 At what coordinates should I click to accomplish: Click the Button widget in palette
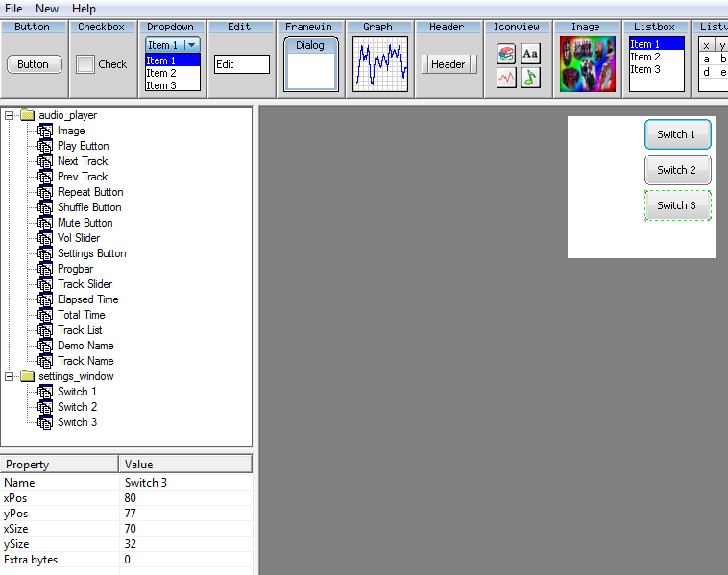coord(34,64)
